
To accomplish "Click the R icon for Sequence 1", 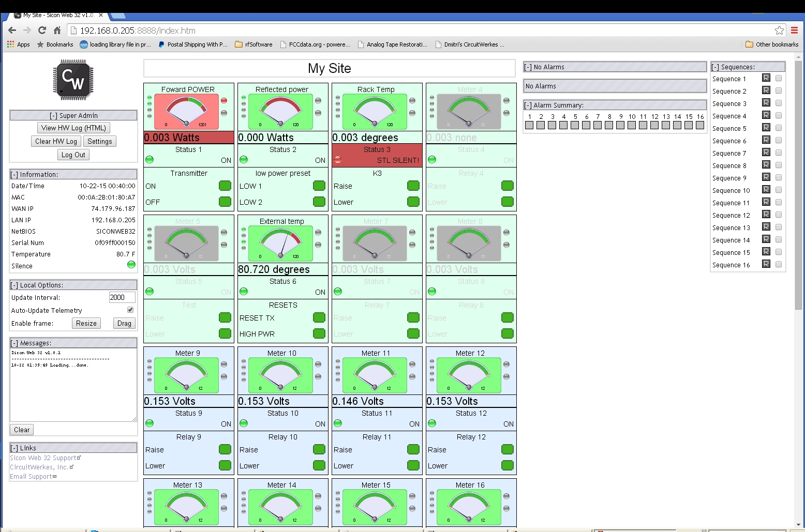I will pyautogui.click(x=766, y=78).
